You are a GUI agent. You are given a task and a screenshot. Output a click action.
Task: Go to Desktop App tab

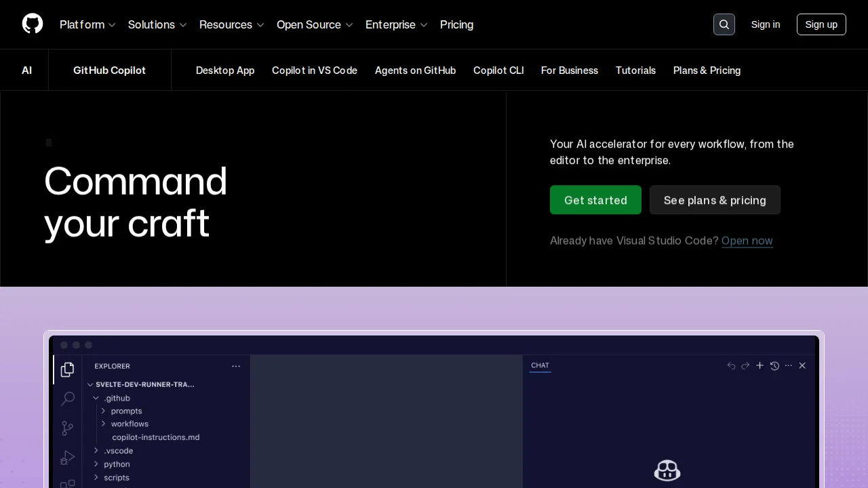[x=225, y=70]
